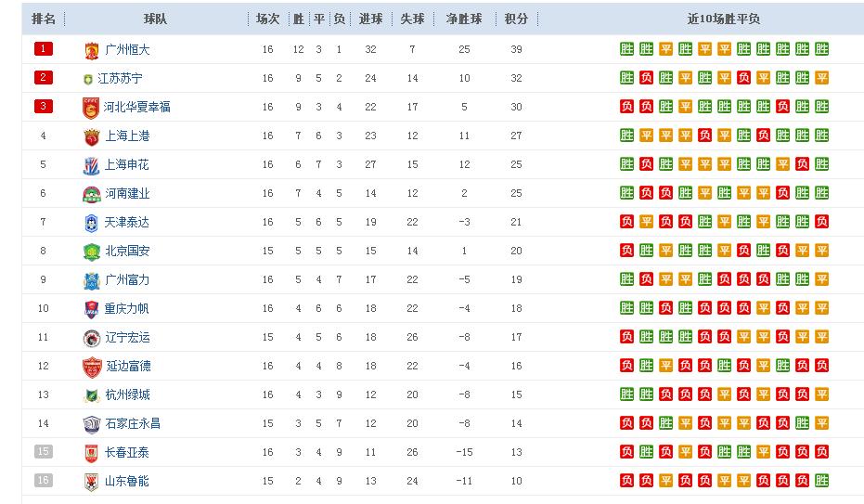Click 长春亚泰's first recent result box

coord(626,452)
